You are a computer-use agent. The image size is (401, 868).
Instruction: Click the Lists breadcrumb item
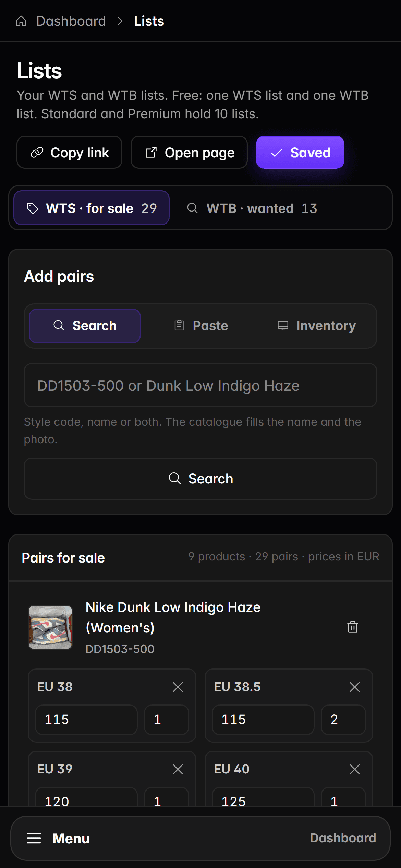(149, 21)
